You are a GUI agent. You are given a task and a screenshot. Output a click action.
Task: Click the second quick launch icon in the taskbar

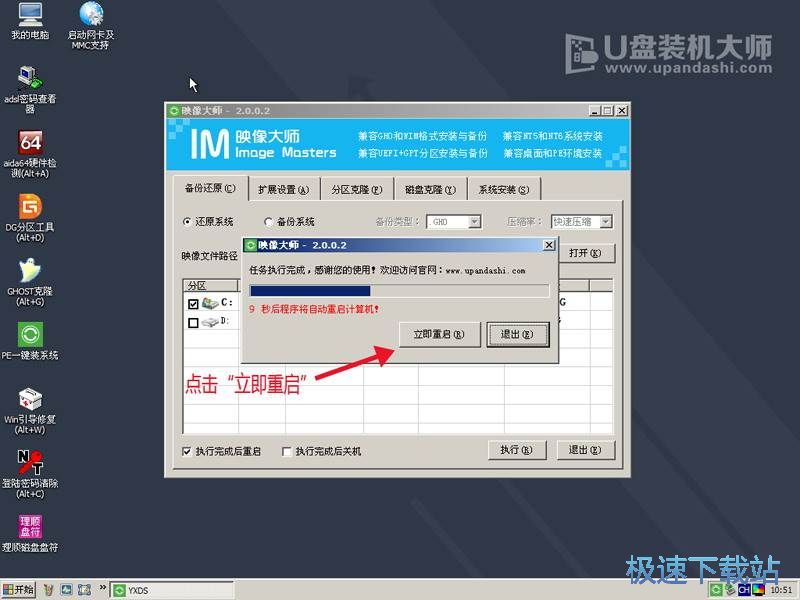tap(66, 590)
